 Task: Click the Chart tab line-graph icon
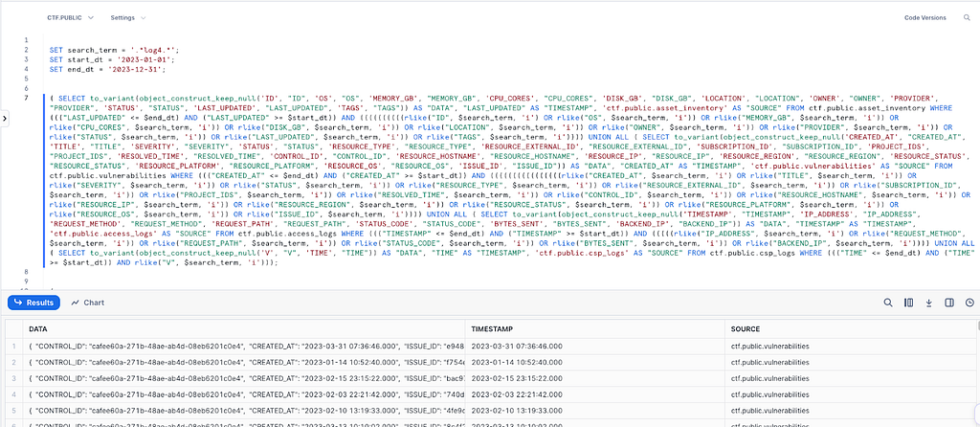(x=75, y=303)
